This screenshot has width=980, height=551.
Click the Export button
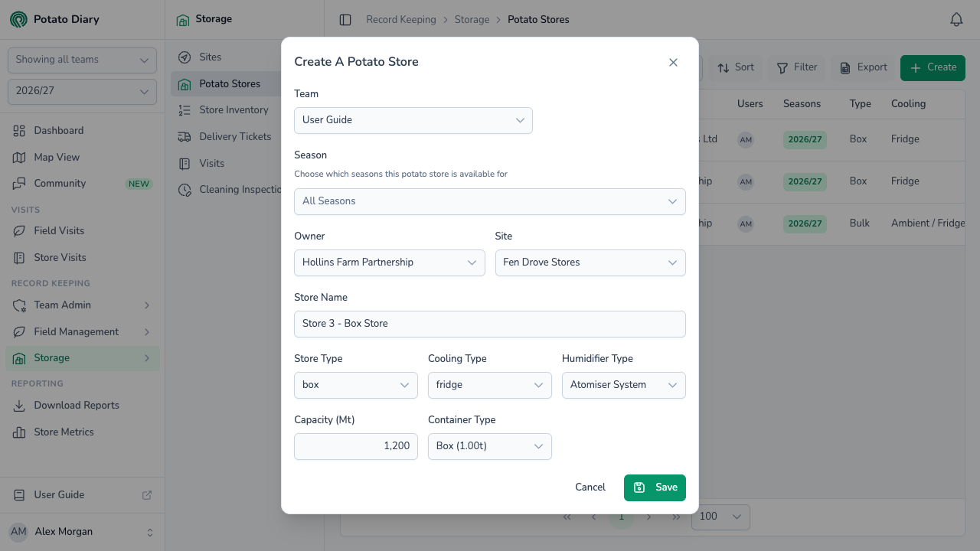pos(863,67)
